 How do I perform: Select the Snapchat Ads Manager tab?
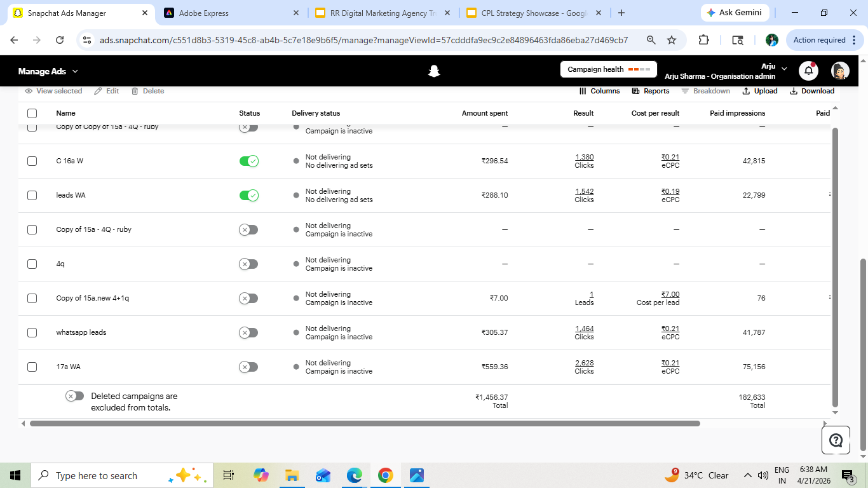coord(80,13)
